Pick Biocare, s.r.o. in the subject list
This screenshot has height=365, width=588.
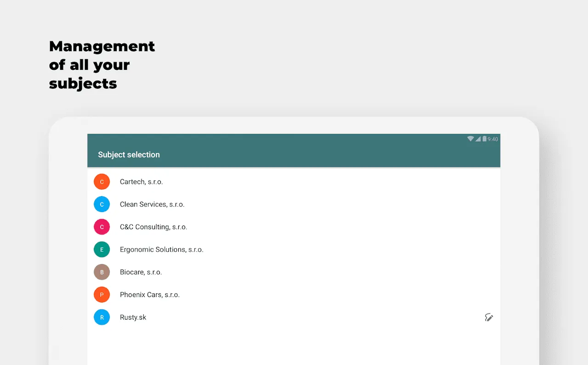coord(294,272)
